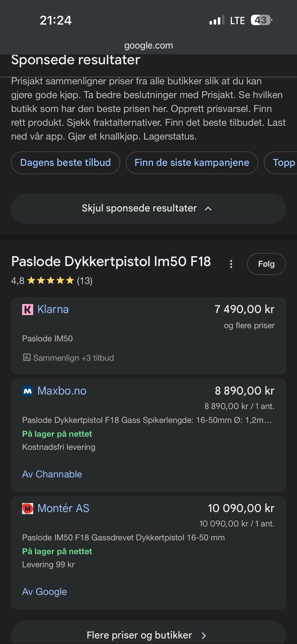This screenshot has height=644, width=297.
Task: Open the three-dot product options menu
Action: point(231,264)
